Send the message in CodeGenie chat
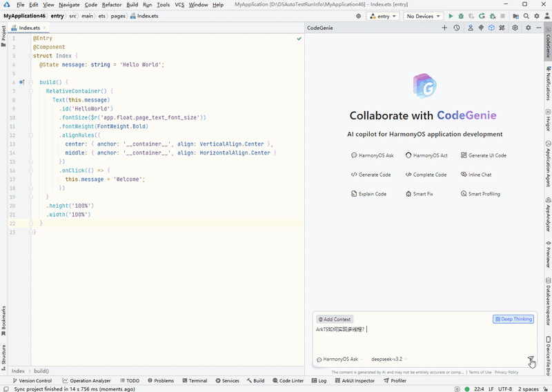 tap(531, 360)
